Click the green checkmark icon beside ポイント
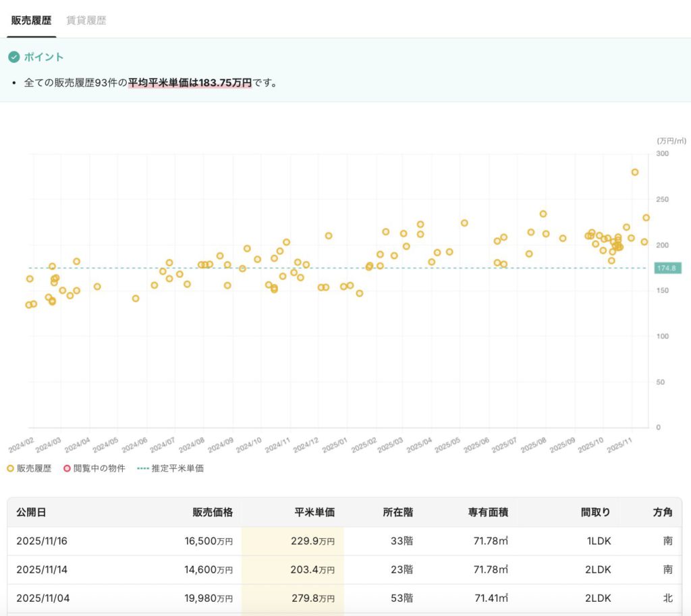This screenshot has width=691, height=616. (x=14, y=57)
